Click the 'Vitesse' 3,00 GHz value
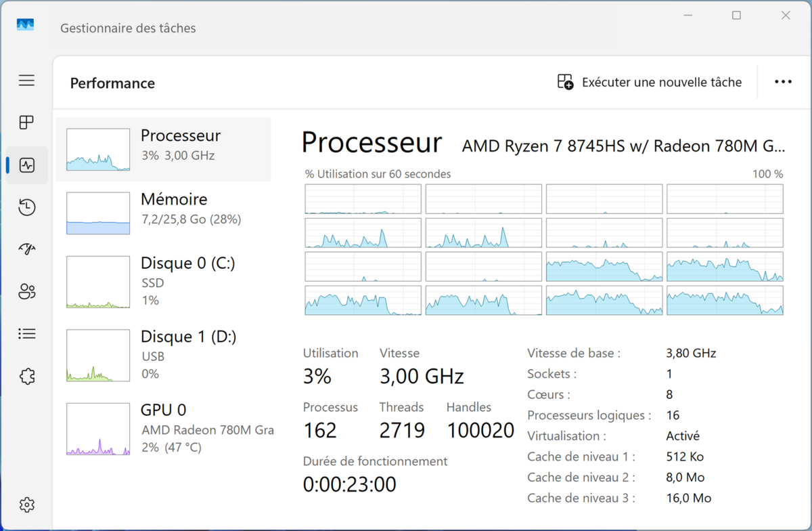The image size is (812, 531). (422, 376)
